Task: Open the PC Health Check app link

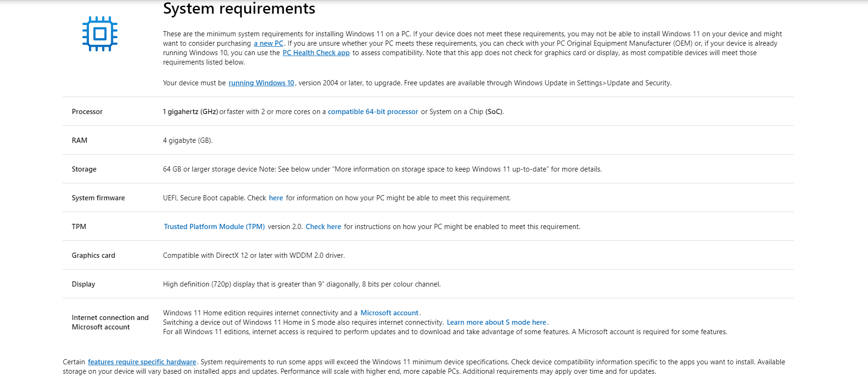Action: pyautogui.click(x=316, y=53)
